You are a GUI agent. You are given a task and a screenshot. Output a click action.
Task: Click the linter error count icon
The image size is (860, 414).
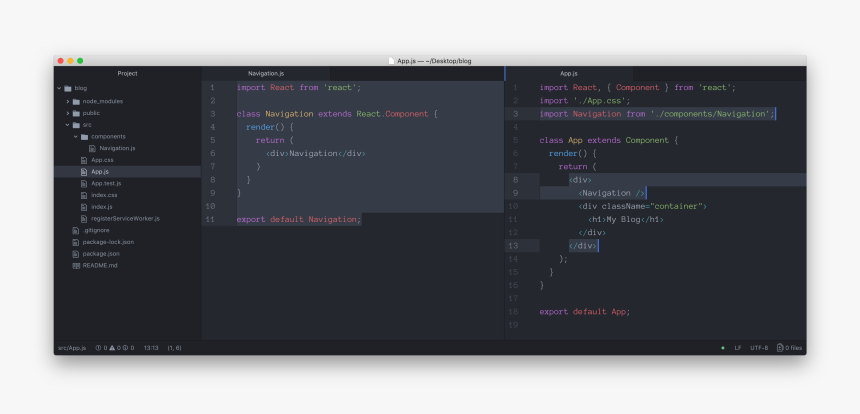[98, 348]
